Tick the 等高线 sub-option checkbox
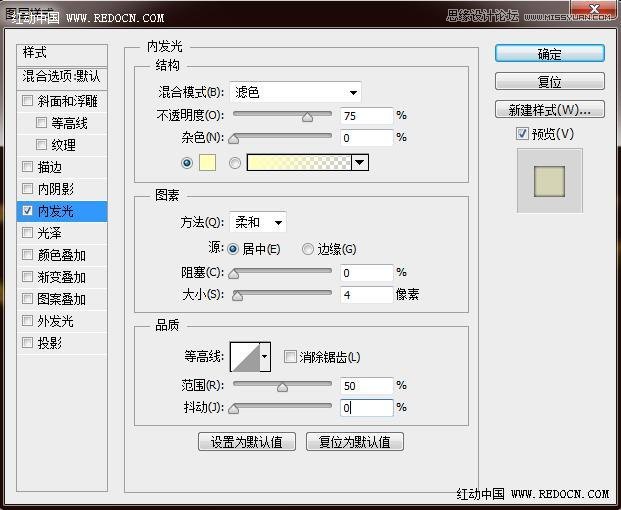The width and height of the screenshot is (621, 510). (41, 122)
